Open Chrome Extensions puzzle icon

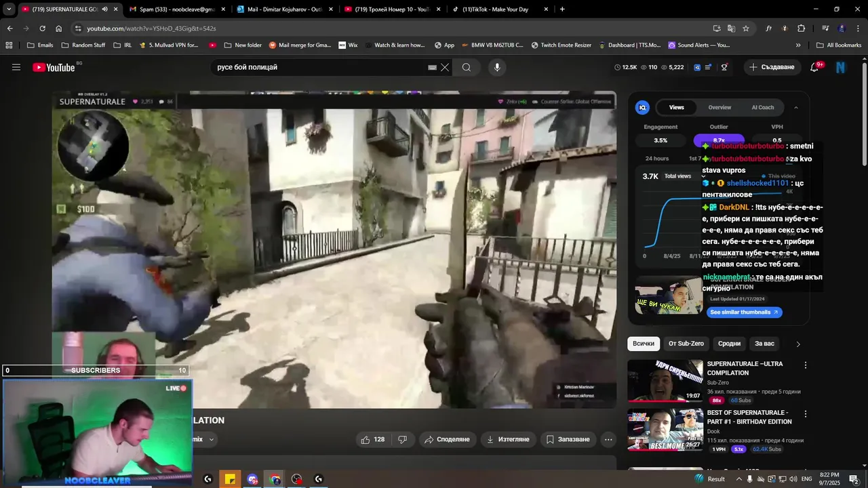click(802, 28)
